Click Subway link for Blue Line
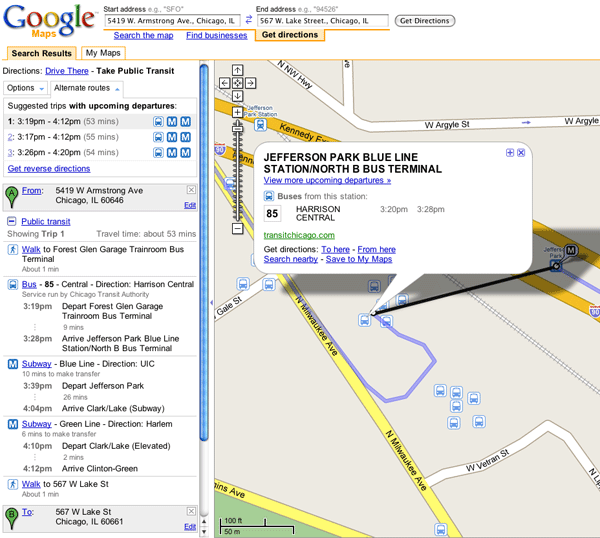Image resolution: width=600 pixels, height=538 pixels. [x=37, y=364]
